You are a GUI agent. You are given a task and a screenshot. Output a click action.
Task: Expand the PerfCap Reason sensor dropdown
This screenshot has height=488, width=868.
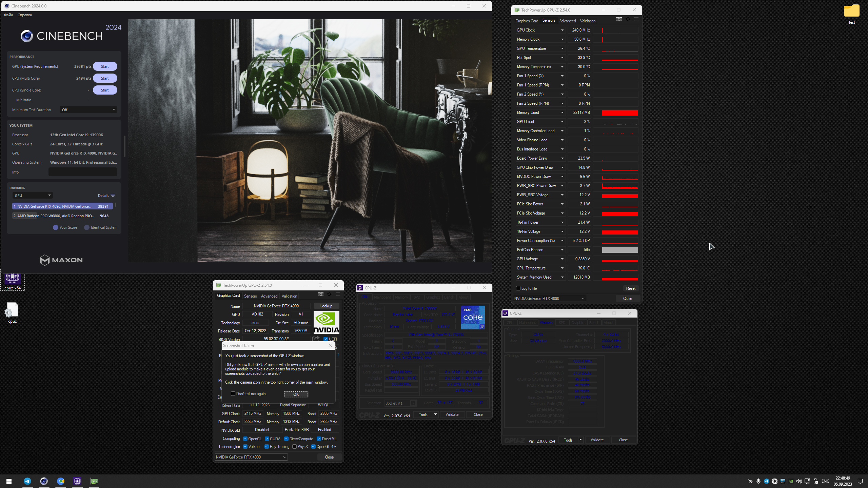[x=562, y=250]
